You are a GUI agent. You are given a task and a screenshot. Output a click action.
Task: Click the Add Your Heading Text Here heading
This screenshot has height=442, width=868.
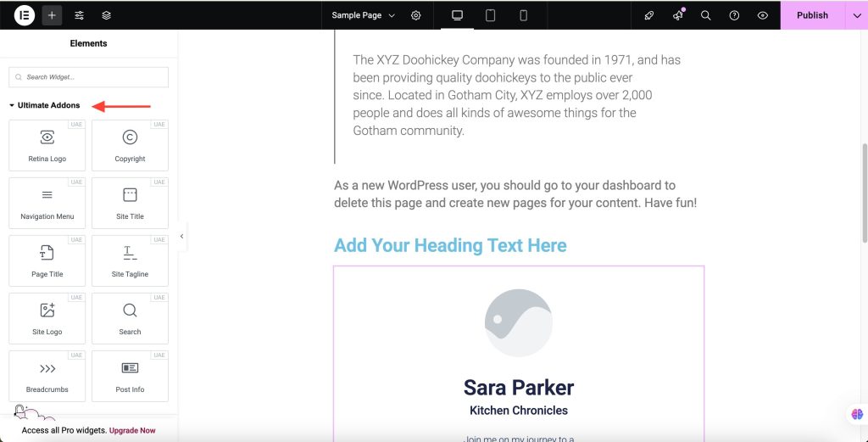[x=450, y=245]
